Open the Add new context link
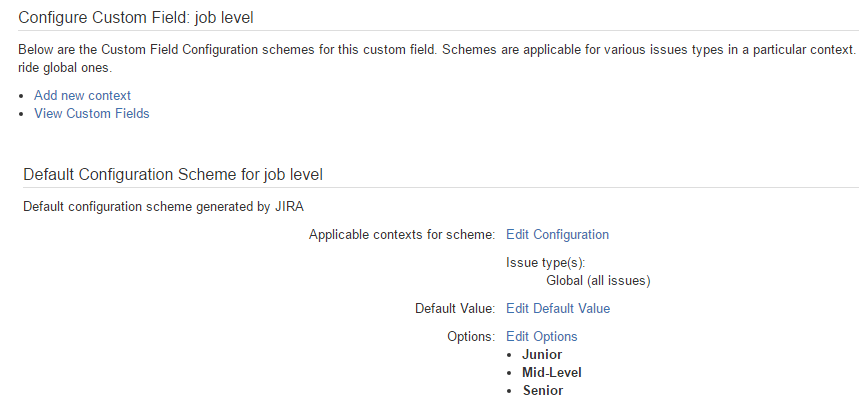 [82, 95]
